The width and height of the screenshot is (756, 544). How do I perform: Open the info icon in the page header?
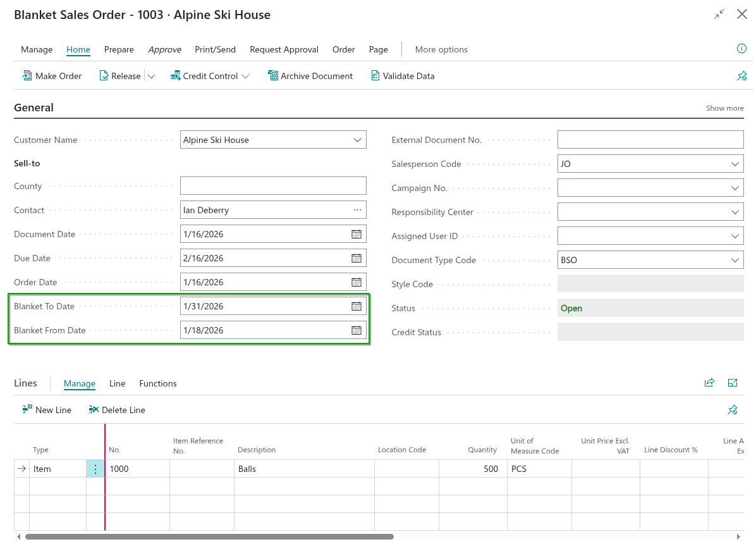pos(742,49)
